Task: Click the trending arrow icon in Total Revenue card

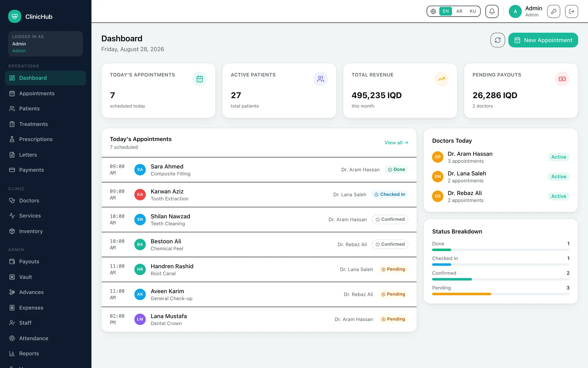Action: click(441, 79)
